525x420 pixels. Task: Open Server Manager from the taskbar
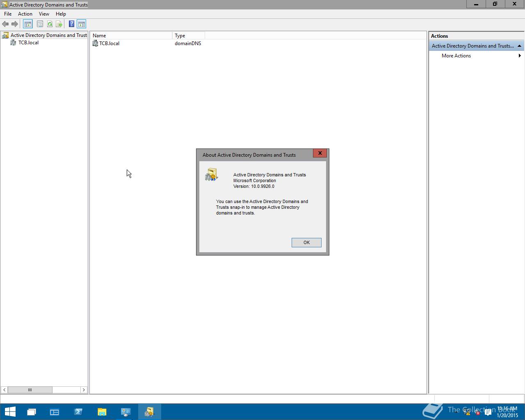[x=55, y=411]
